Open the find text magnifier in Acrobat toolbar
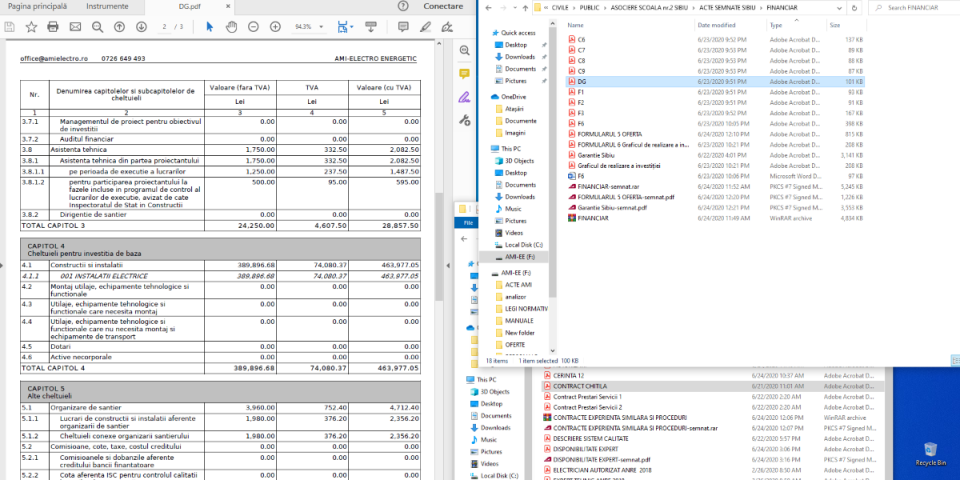Viewport: 960px width, 480px height. click(97, 27)
